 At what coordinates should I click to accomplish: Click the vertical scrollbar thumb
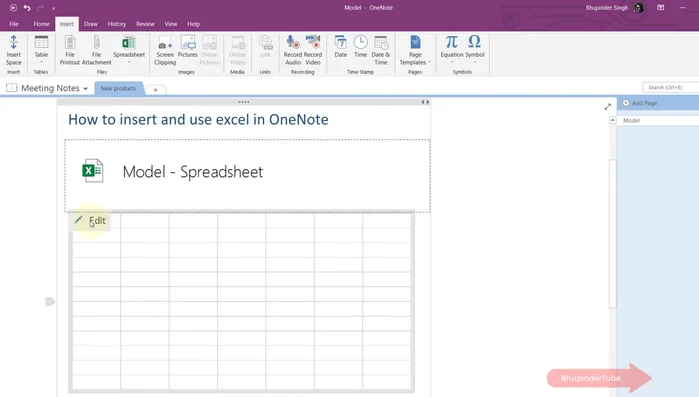coord(613,233)
